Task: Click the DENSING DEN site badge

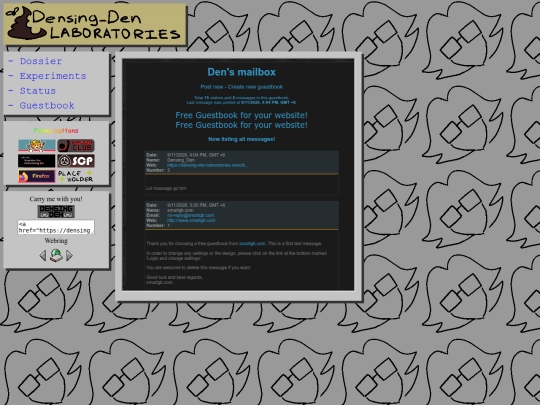Action: pyautogui.click(x=56, y=211)
